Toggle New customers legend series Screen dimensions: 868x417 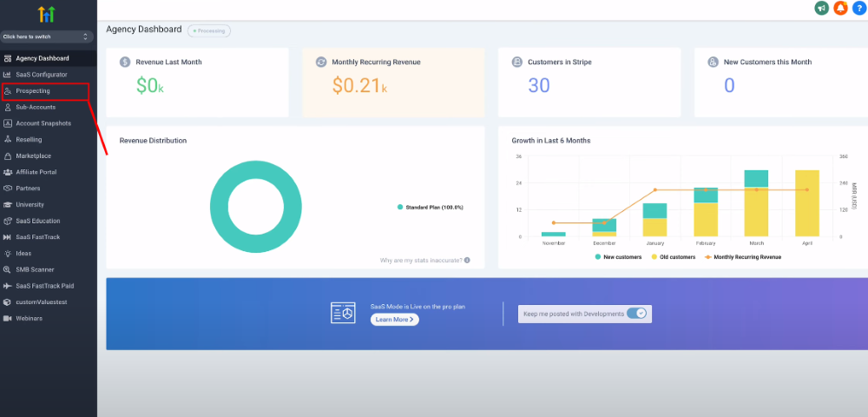coord(618,257)
